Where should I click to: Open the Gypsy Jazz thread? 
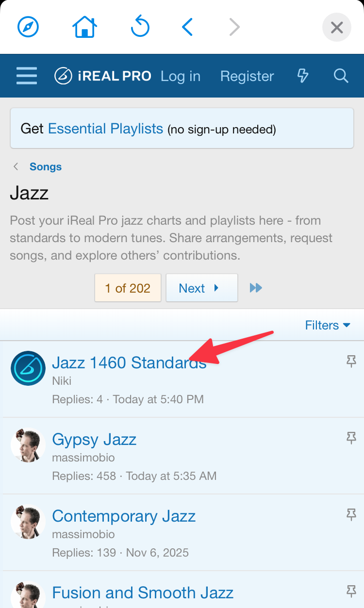pos(94,440)
